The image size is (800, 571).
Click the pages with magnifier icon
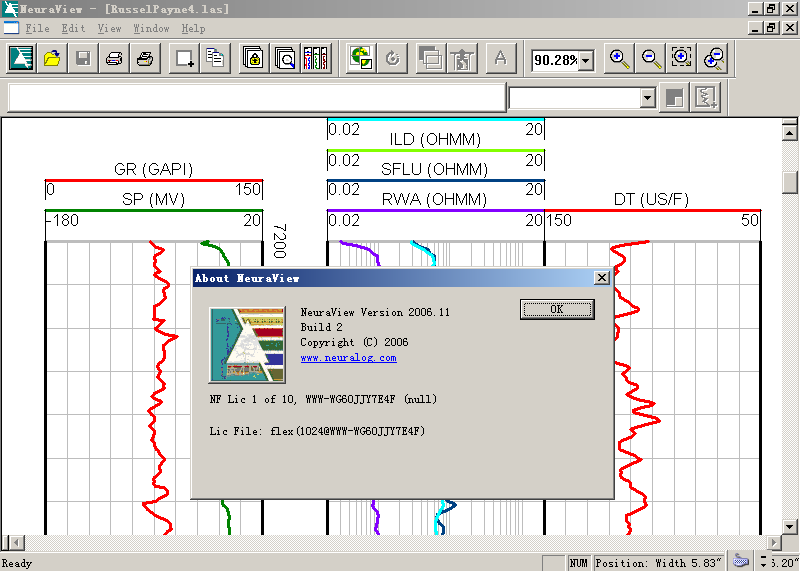pos(284,58)
